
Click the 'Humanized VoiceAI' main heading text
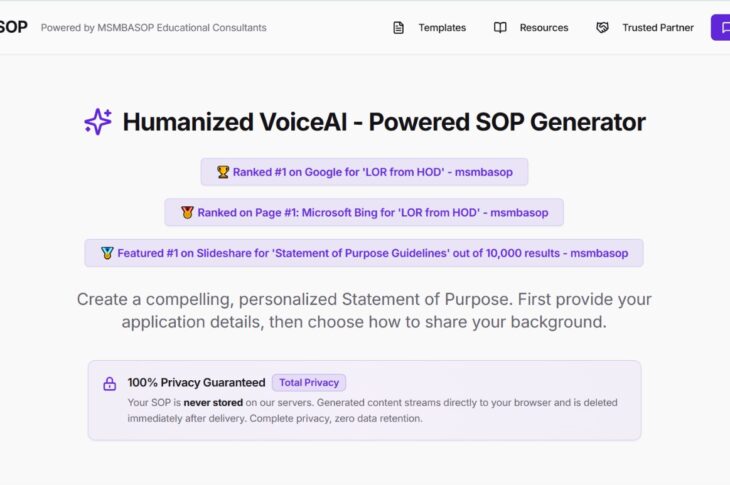[x=384, y=122]
